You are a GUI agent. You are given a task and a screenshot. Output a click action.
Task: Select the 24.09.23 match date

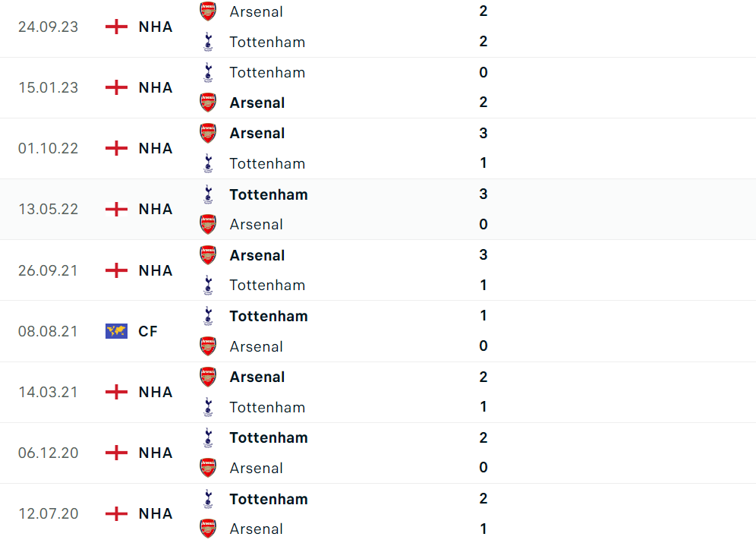[x=48, y=27]
